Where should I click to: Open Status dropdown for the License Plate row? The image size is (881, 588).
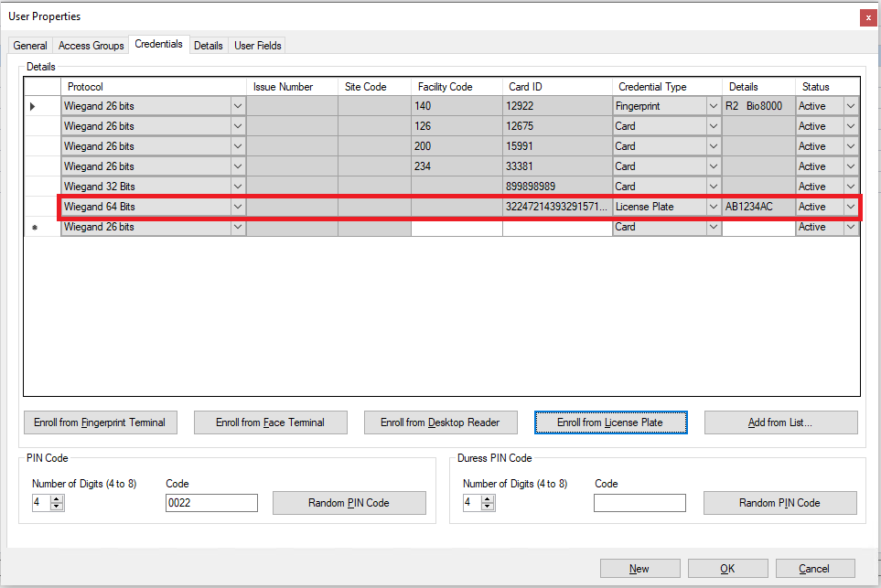(851, 207)
